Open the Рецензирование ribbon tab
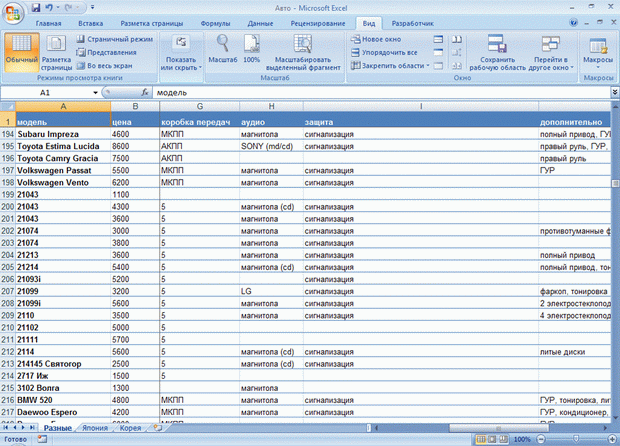620x446 pixels. (x=318, y=23)
